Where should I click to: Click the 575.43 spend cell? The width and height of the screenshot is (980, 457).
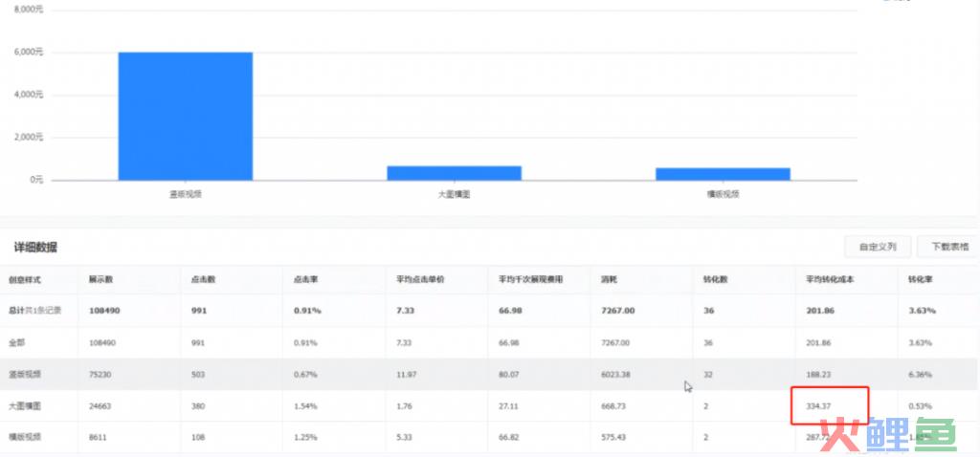613,438
